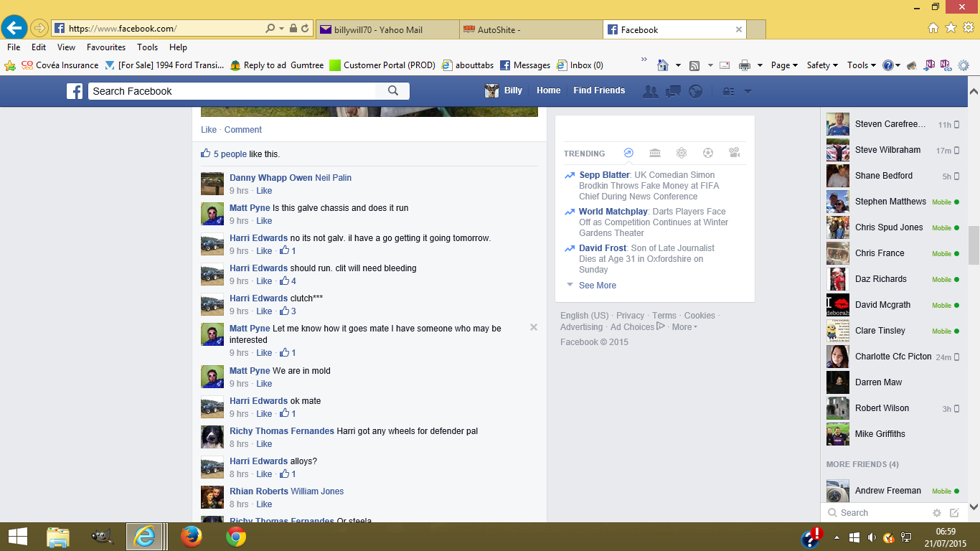The width and height of the screenshot is (980, 551).
Task: Select the Politics trending category icon
Action: pyautogui.click(x=654, y=153)
